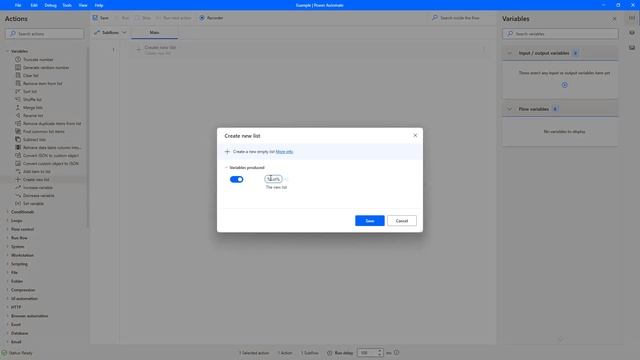
Task: Open the Help menu
Action: (x=99, y=5)
